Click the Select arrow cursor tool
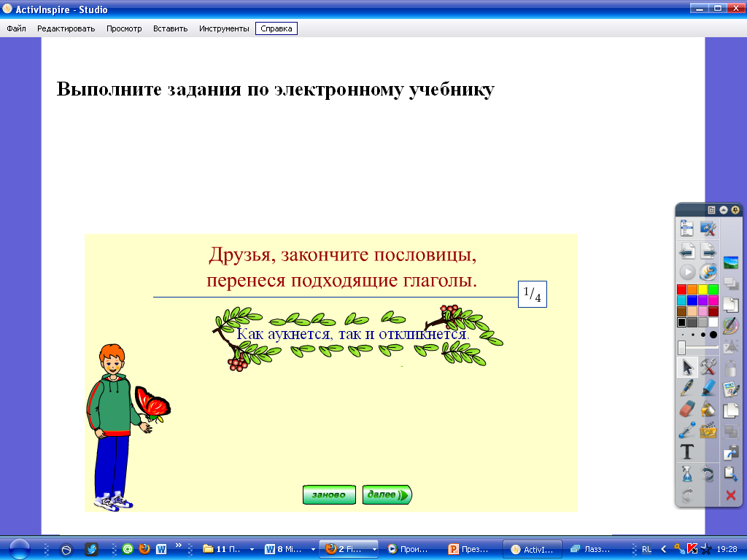Viewport: 747px width, 560px height. (686, 367)
